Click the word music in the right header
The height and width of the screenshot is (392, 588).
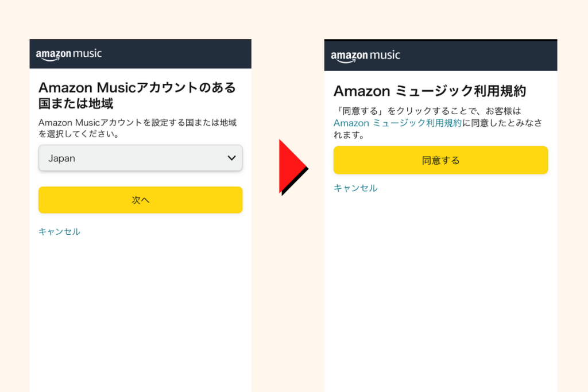coord(385,56)
